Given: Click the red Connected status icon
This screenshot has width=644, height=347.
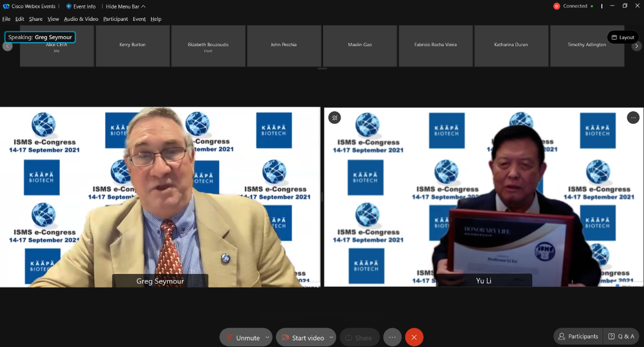Looking at the screenshot, I should pos(557,6).
